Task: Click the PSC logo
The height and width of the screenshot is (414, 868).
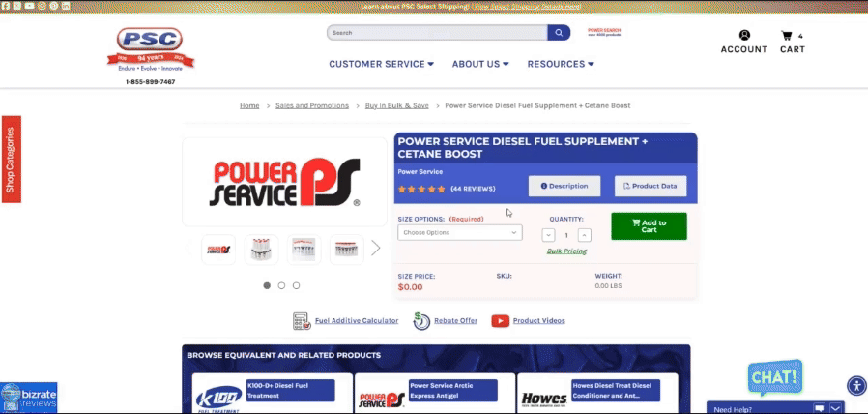Action: [150, 49]
